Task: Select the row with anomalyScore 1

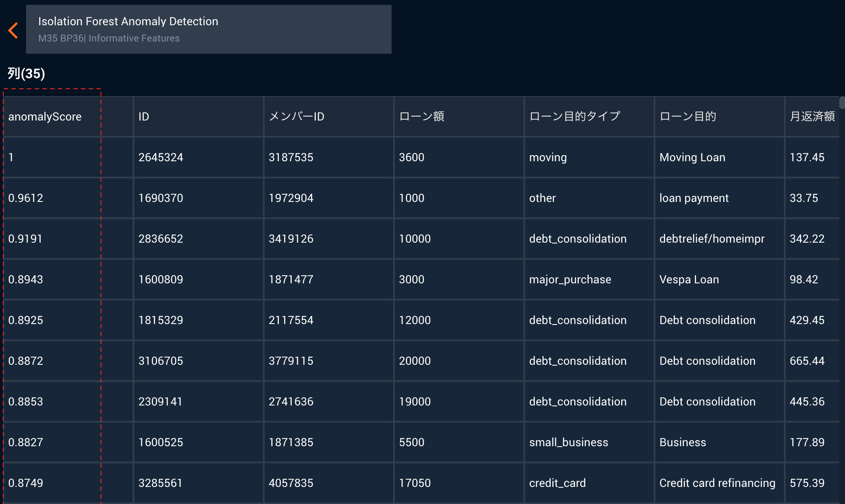Action: click(x=52, y=157)
